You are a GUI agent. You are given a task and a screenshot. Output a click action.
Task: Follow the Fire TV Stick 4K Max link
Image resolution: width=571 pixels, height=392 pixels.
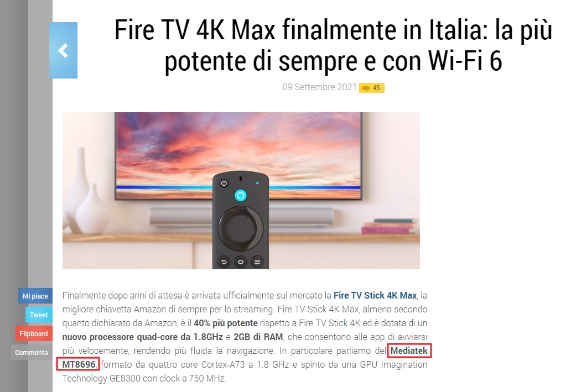click(375, 295)
